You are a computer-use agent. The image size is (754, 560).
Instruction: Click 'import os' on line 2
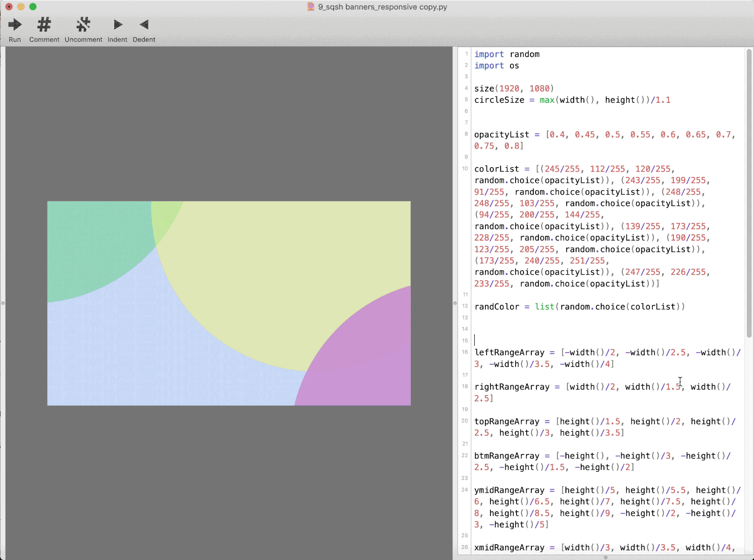coord(496,66)
